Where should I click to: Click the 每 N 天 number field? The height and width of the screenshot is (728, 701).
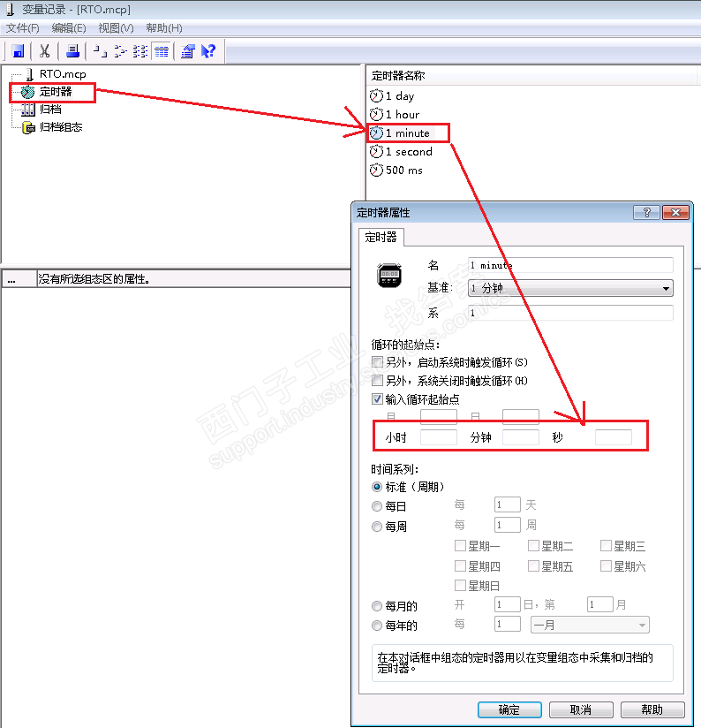point(508,504)
